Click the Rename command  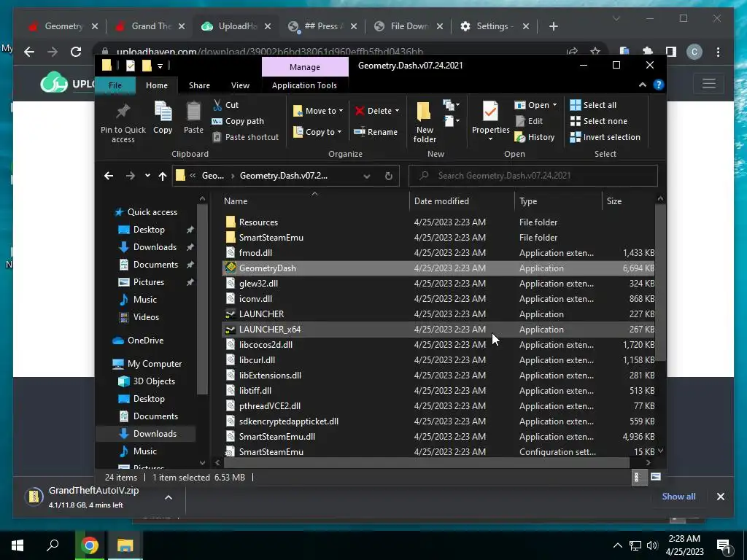pyautogui.click(x=376, y=132)
